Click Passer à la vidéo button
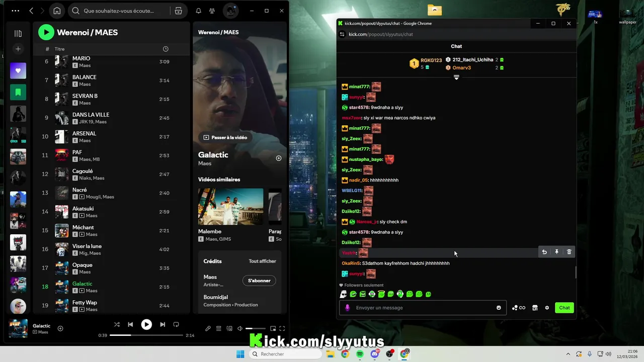The width and height of the screenshot is (644, 362). pos(225,137)
